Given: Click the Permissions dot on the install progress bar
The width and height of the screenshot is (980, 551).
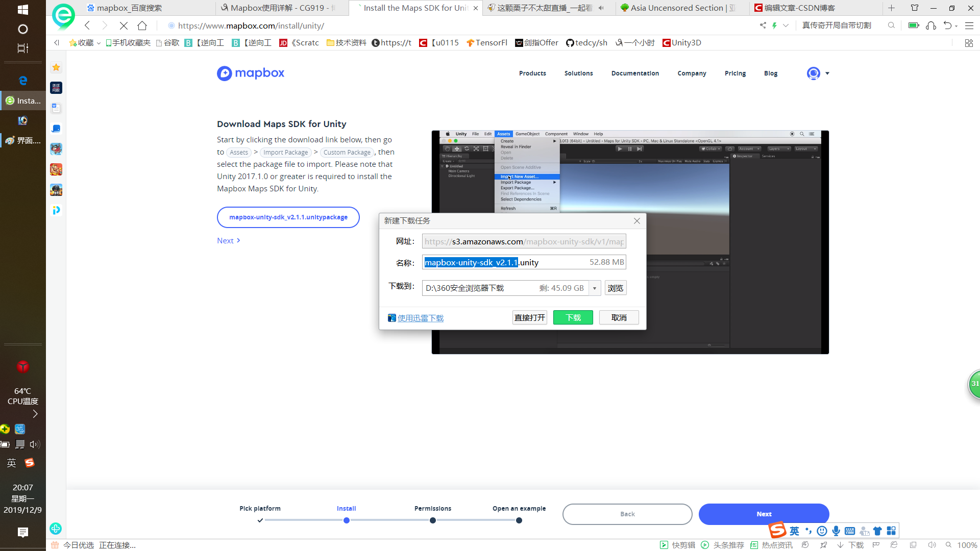Looking at the screenshot, I should point(432,520).
